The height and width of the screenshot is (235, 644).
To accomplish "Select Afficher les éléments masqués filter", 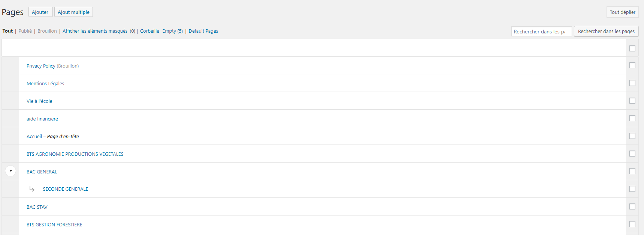I will pos(95,31).
